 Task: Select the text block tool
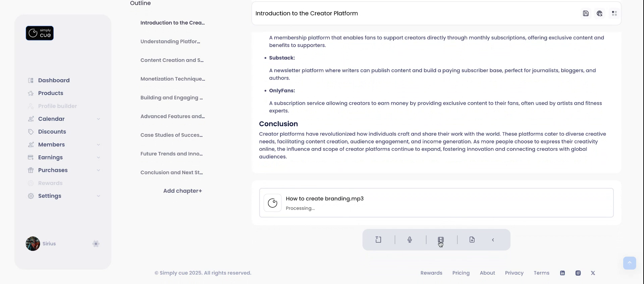[378, 240]
